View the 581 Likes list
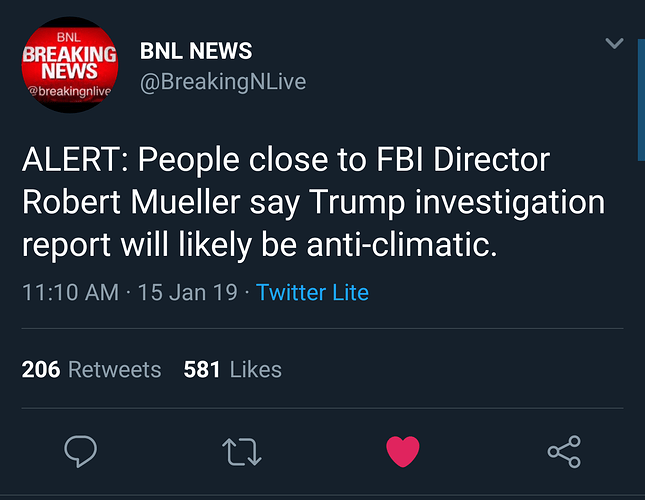645x500 pixels. point(232,369)
